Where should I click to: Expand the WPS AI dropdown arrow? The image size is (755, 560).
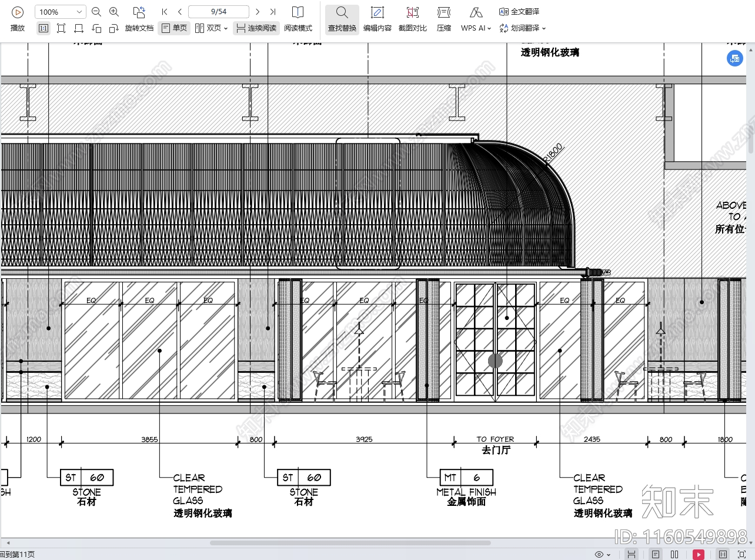[x=489, y=28]
